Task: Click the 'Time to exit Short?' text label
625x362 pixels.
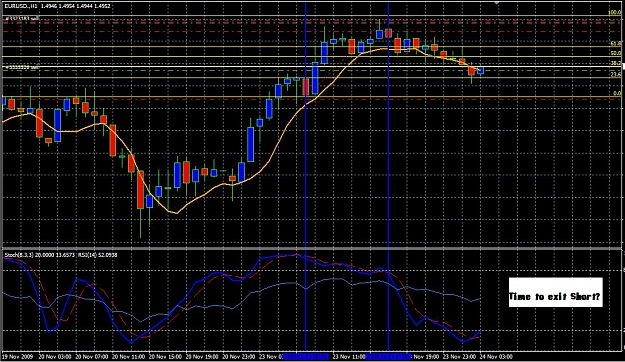Action: point(555,297)
